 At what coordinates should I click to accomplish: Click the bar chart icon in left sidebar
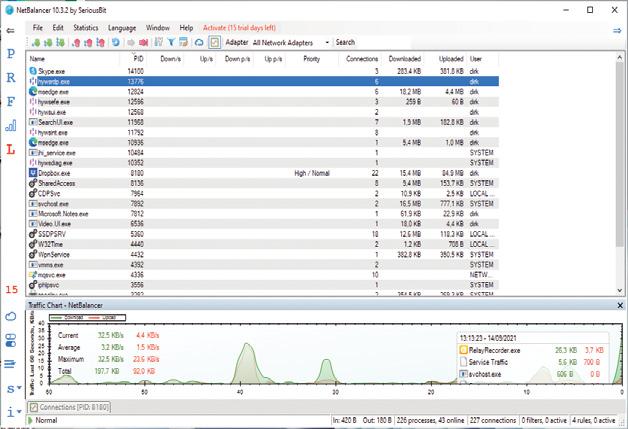[11, 126]
